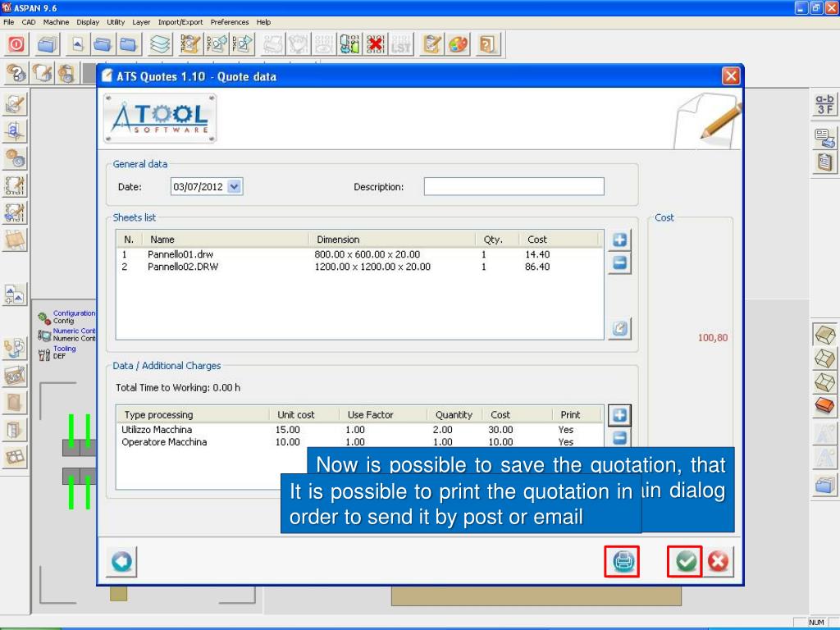Add a sheet with the Sheets list plus
This screenshot has height=630, width=840.
(x=620, y=240)
